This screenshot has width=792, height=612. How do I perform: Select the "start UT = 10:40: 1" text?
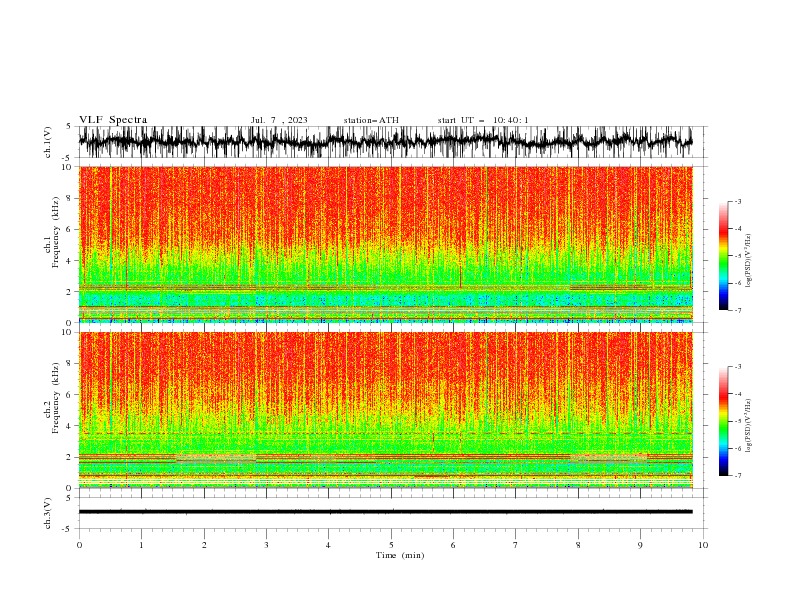482,120
